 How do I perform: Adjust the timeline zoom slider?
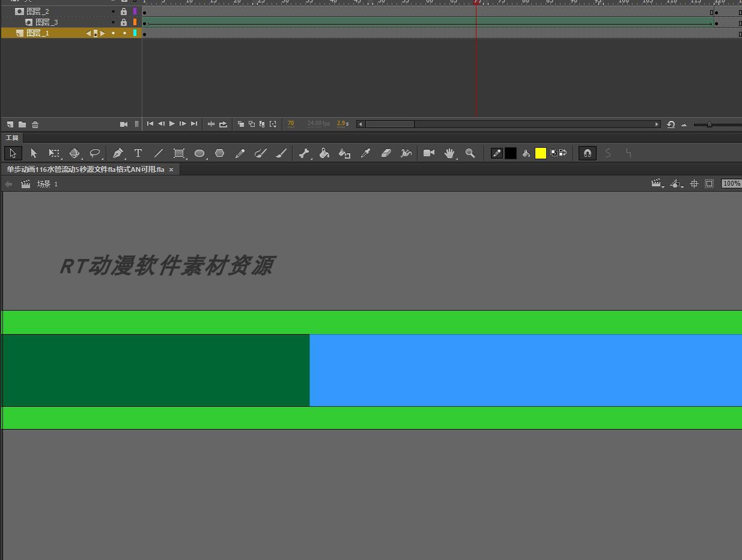point(710,124)
